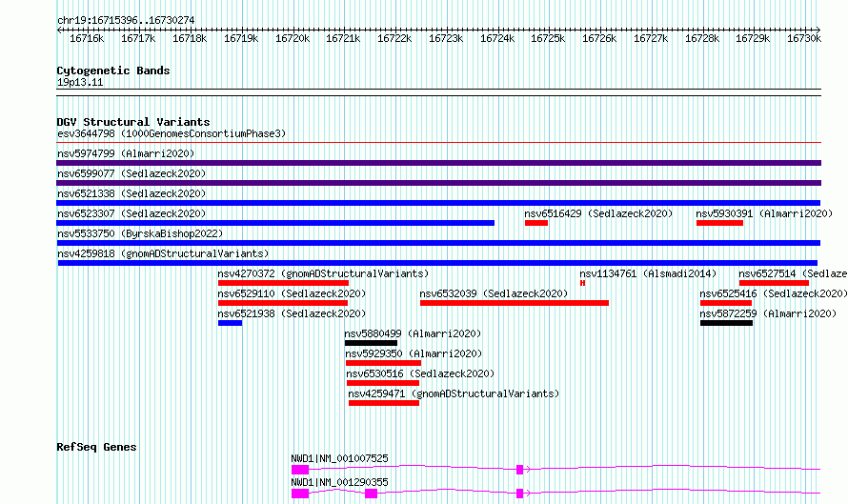Click the chr19:16715396..16730274 coordinate text

(126, 20)
